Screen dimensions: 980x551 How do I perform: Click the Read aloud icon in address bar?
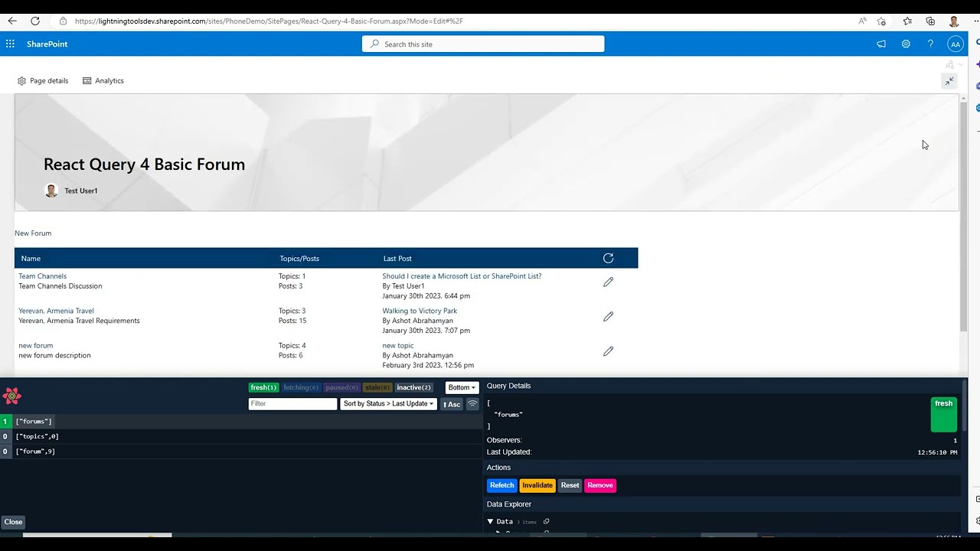click(x=863, y=21)
